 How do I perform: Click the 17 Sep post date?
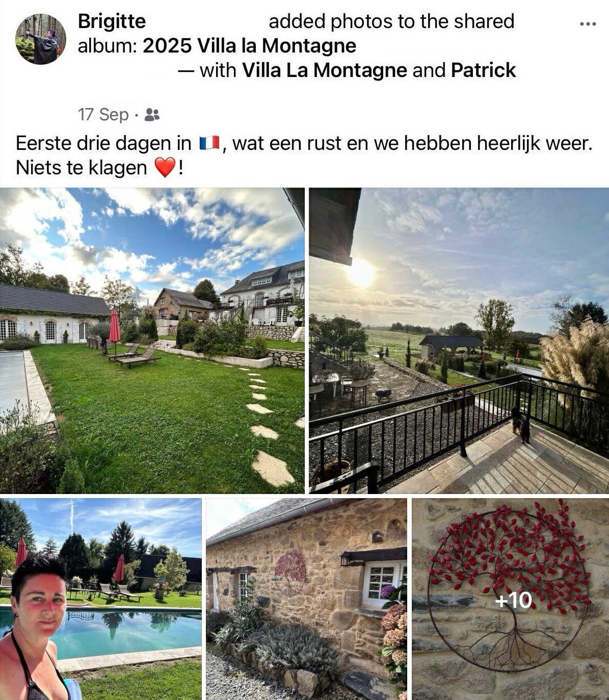coord(103,114)
